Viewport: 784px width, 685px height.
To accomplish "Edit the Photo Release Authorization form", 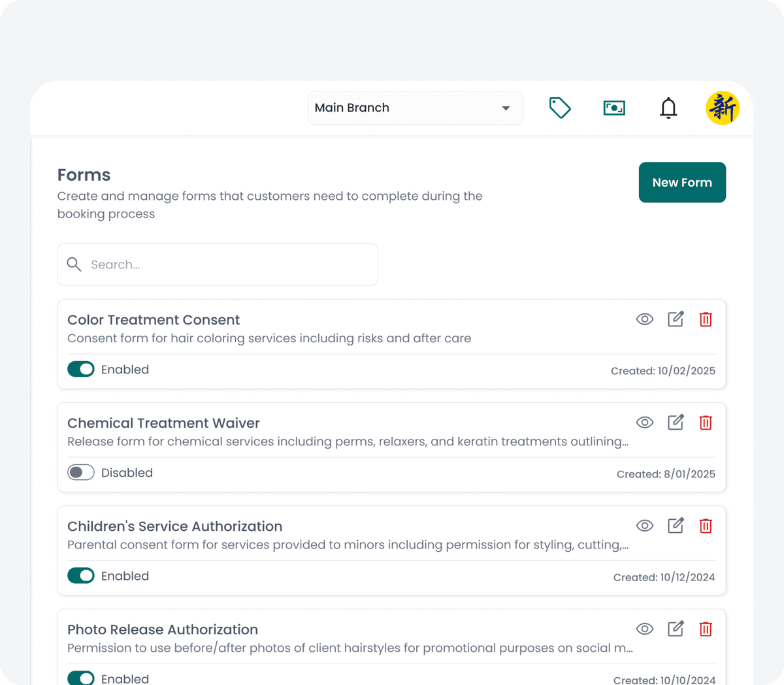I will pos(676,629).
